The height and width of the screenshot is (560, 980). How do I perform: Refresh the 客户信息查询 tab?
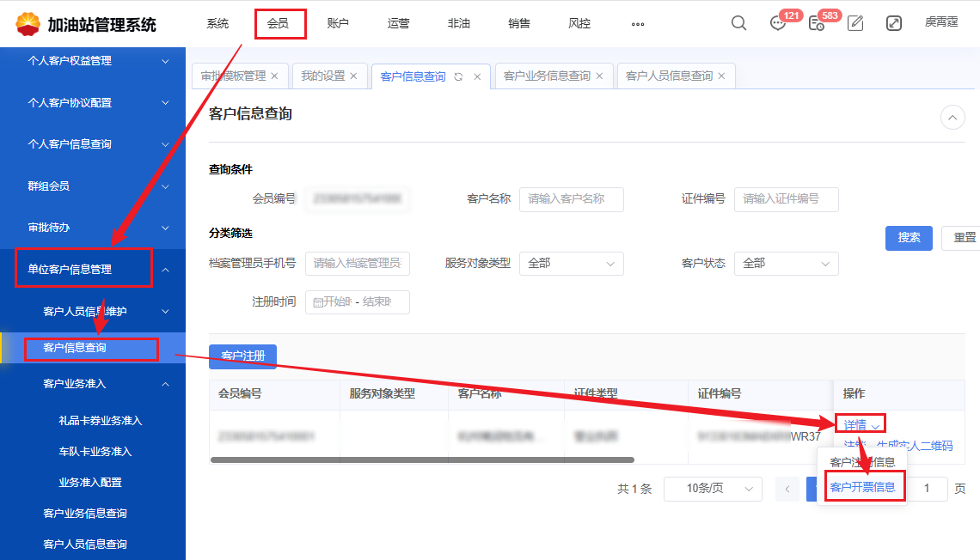(x=459, y=76)
